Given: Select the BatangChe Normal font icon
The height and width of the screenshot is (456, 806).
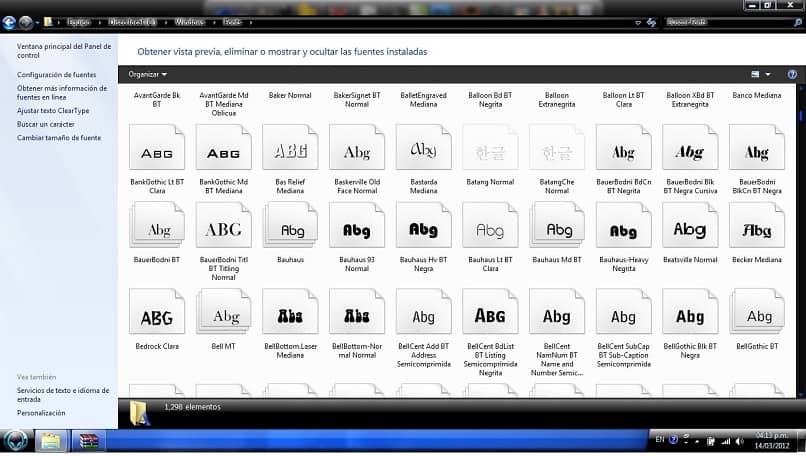Looking at the screenshot, I should tap(557, 147).
